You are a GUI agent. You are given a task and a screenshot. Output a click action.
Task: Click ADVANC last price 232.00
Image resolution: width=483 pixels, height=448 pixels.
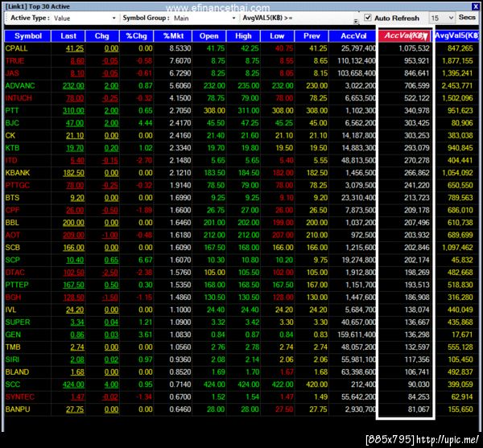pyautogui.click(x=73, y=86)
